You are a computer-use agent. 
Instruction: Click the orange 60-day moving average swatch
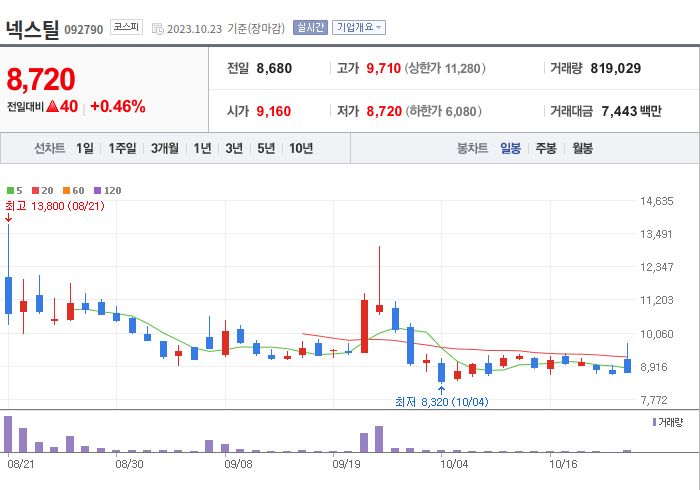tap(67, 191)
